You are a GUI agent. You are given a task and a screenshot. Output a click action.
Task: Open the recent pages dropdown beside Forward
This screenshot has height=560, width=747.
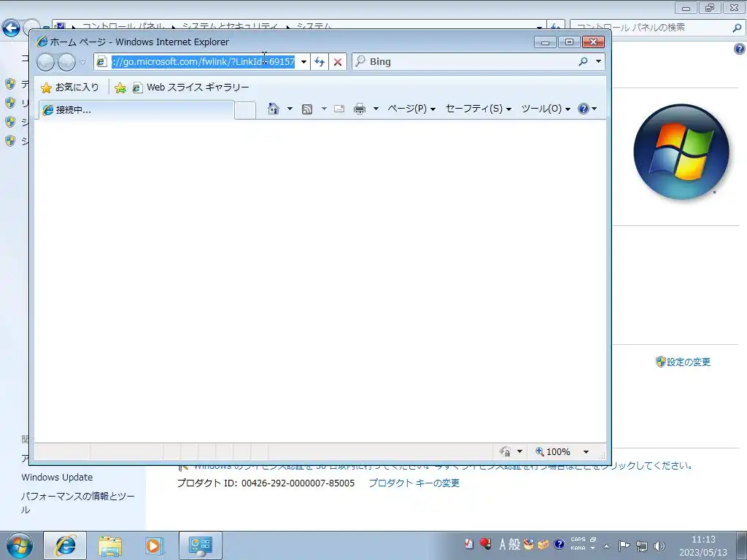click(x=83, y=62)
